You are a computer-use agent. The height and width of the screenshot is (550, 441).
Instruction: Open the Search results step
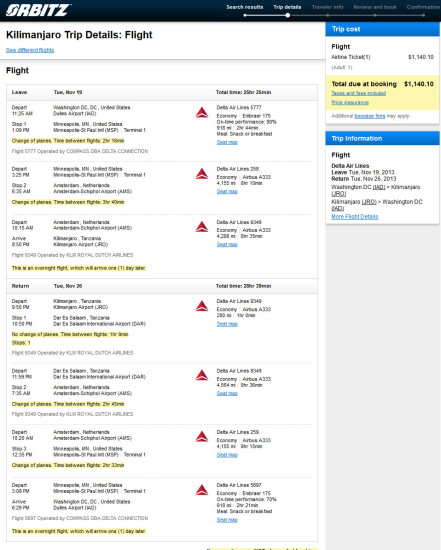(245, 7)
